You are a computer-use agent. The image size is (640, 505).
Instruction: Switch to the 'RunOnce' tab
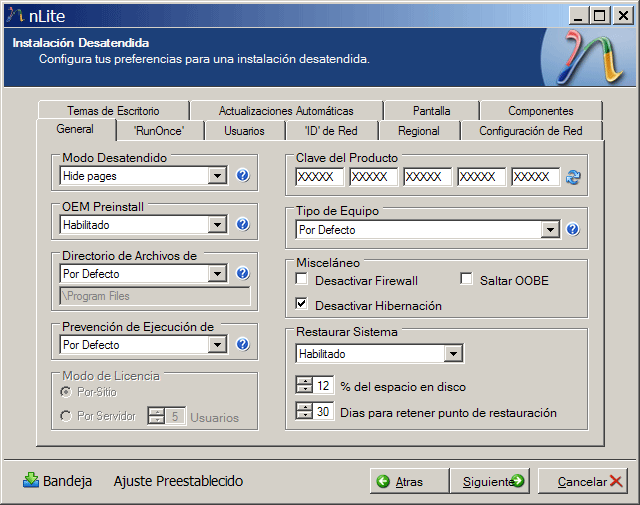pyautogui.click(x=159, y=131)
